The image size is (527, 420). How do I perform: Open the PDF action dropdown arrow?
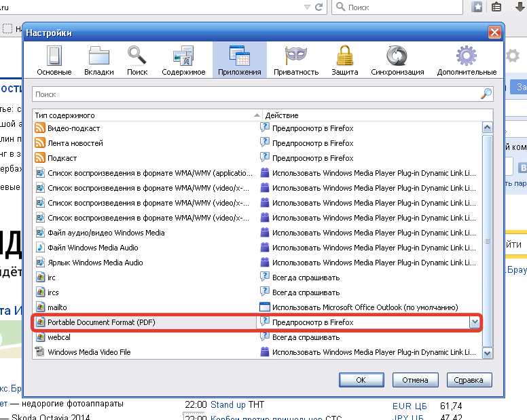click(x=474, y=322)
